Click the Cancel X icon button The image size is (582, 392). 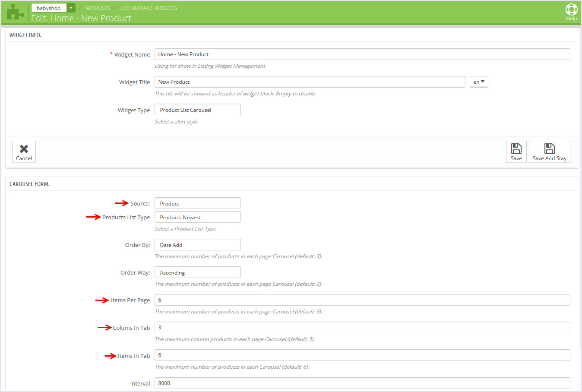click(x=24, y=152)
